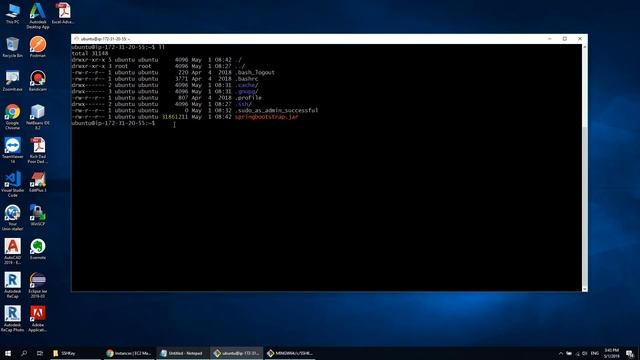Minimize the ubuntu terminal window
This screenshot has height=360, width=640.
click(x=549, y=39)
